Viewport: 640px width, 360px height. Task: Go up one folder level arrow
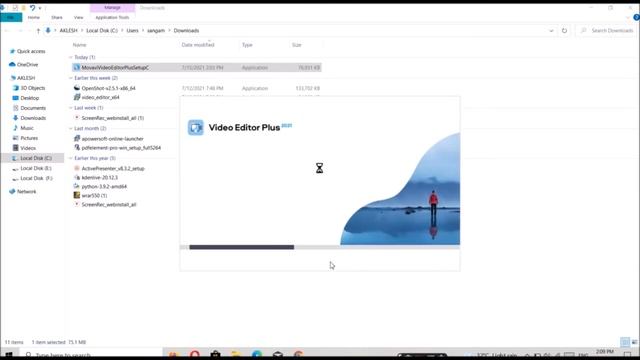coord(38,31)
